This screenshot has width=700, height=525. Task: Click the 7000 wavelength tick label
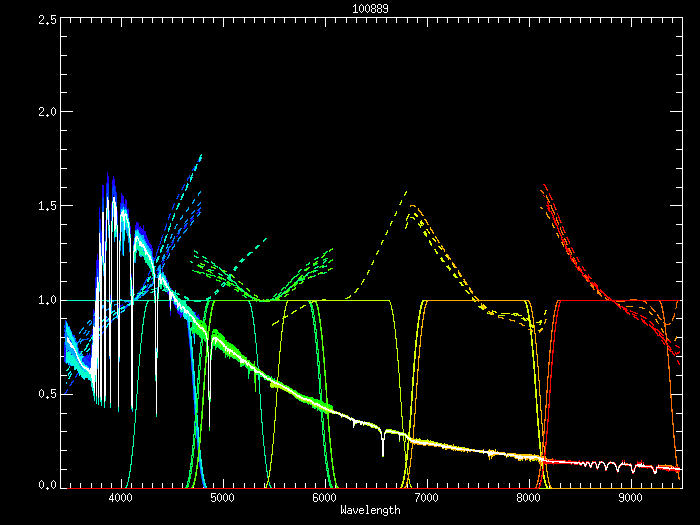tap(426, 498)
